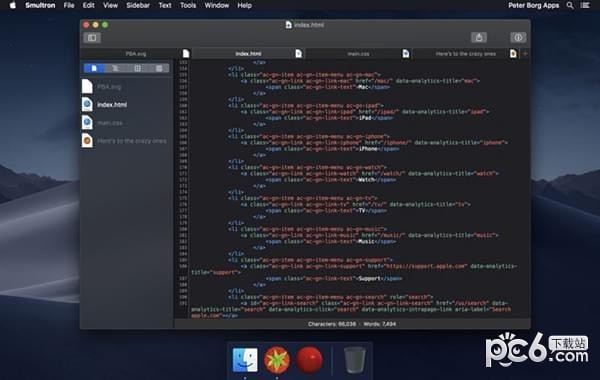Image resolution: width=600 pixels, height=380 pixels.
Task: Click the document proxy icon in title bar
Action: coord(289,25)
